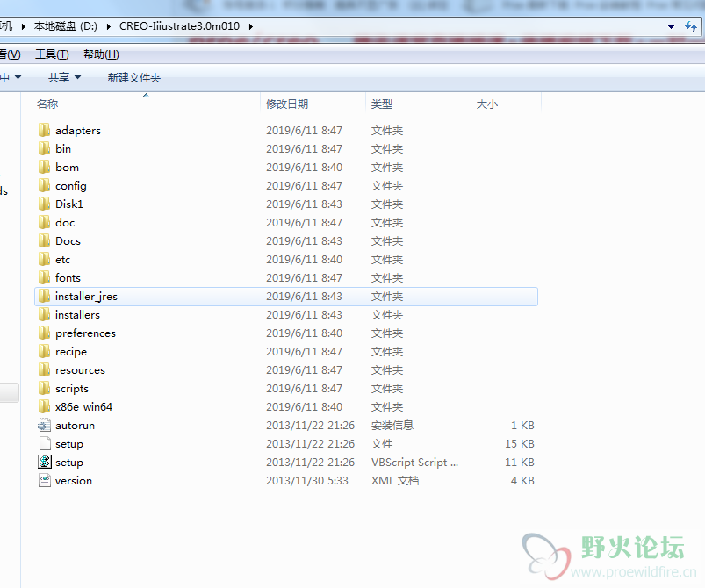Click the preferences folder icon
Screen dimensions: 705x588
pos(44,333)
